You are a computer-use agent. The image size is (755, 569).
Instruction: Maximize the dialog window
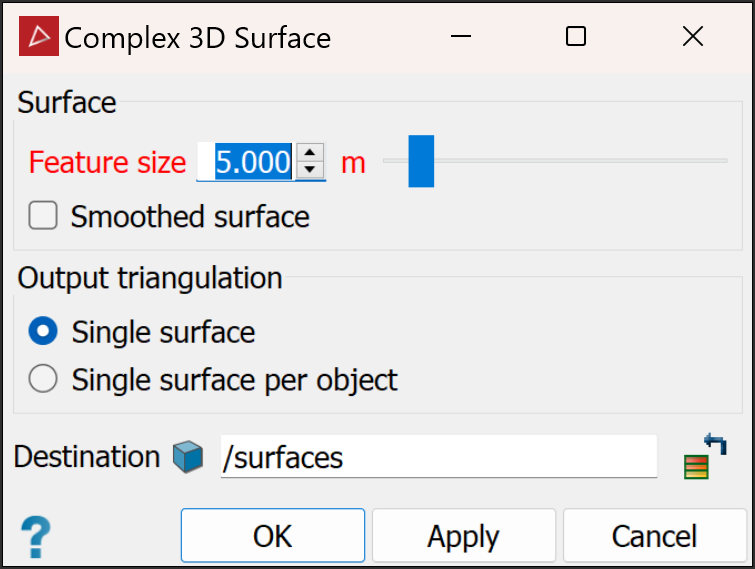click(575, 37)
